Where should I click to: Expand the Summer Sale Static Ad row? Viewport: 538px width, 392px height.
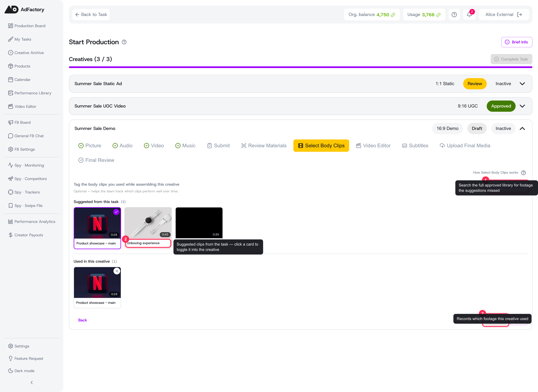[522, 84]
